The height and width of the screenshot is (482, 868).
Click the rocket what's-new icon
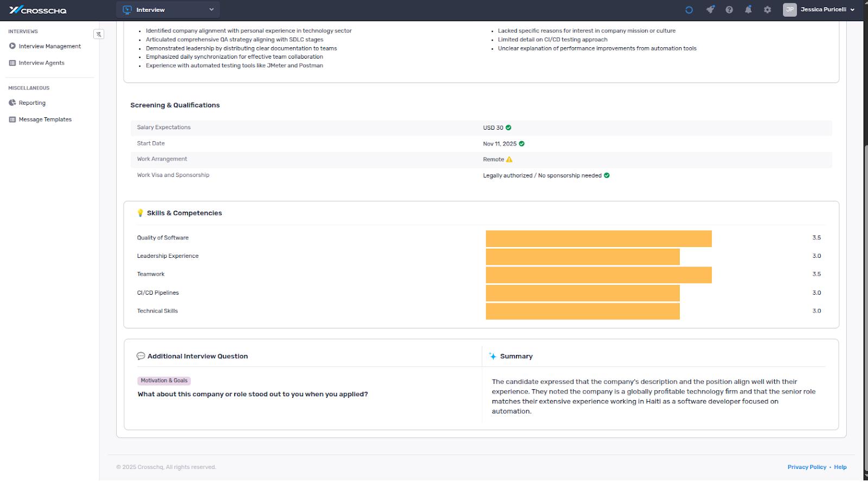710,10
